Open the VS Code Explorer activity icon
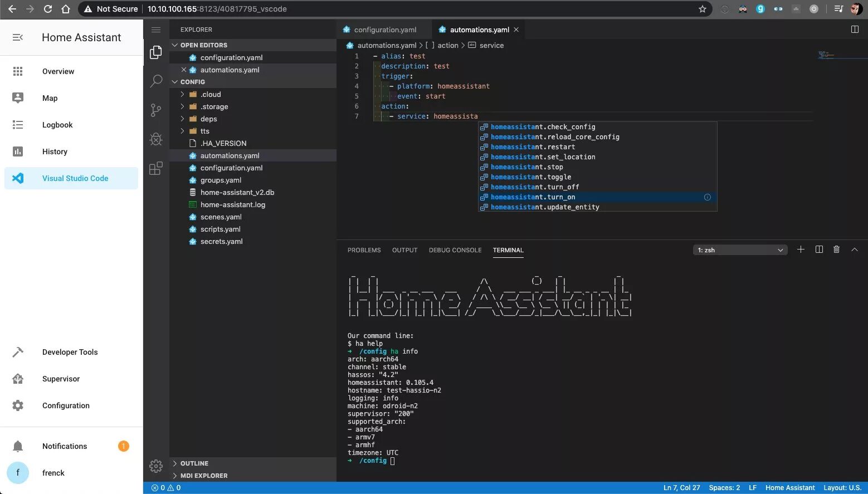 point(156,52)
